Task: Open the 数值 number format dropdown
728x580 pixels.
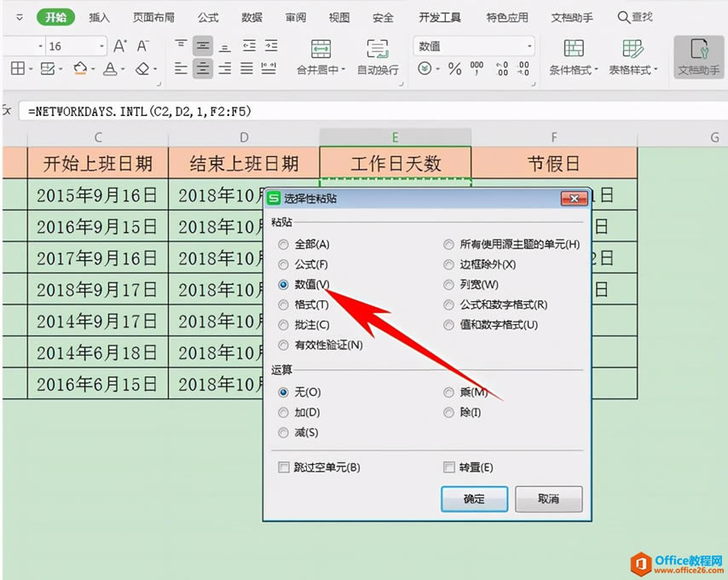Action: click(529, 46)
